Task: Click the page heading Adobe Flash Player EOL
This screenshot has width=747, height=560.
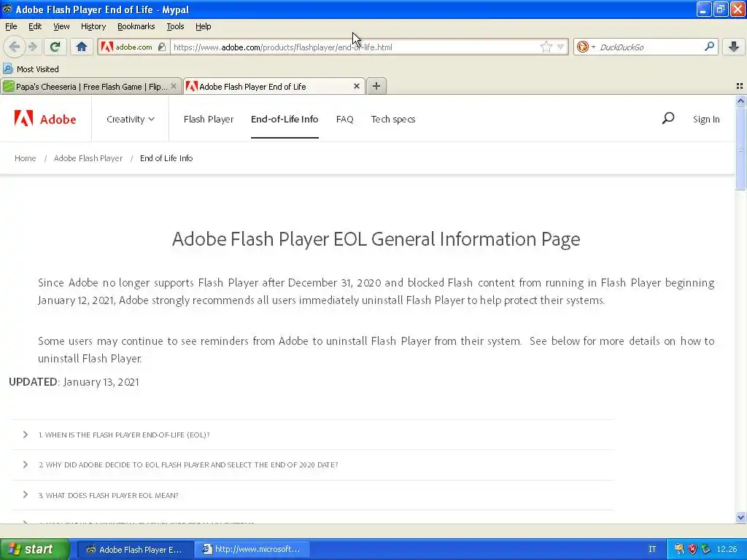Action: click(376, 238)
